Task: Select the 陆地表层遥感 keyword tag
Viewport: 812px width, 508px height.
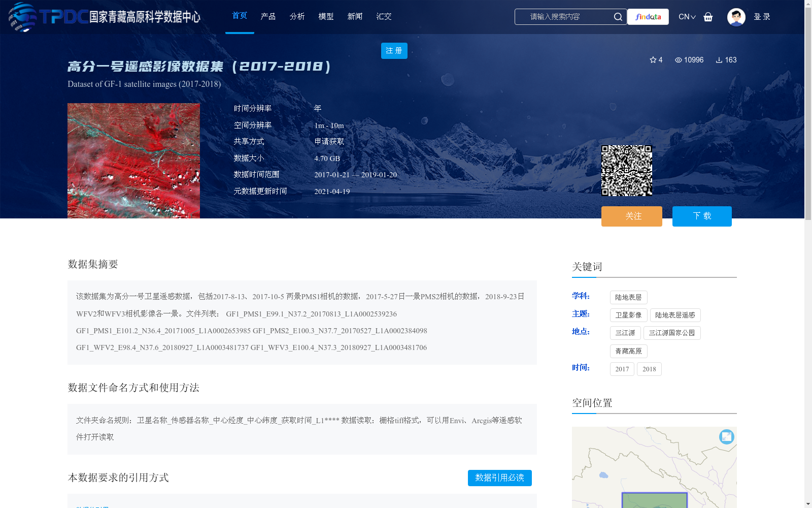Action: pos(675,315)
